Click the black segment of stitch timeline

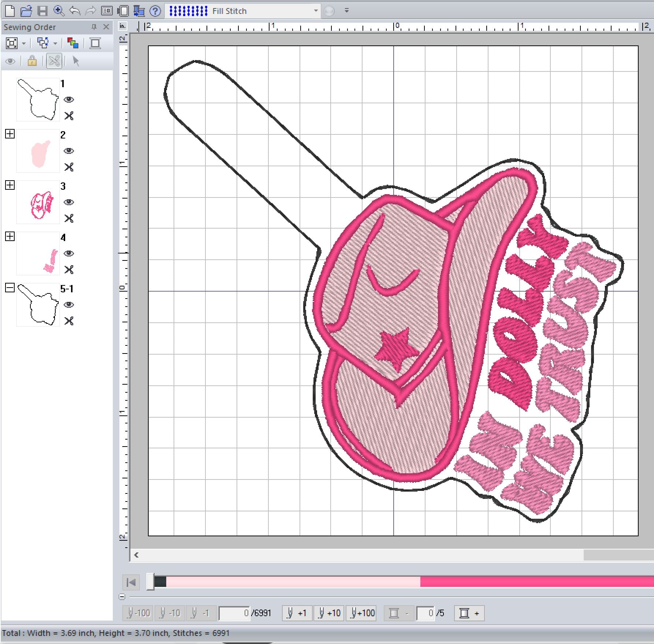160,582
